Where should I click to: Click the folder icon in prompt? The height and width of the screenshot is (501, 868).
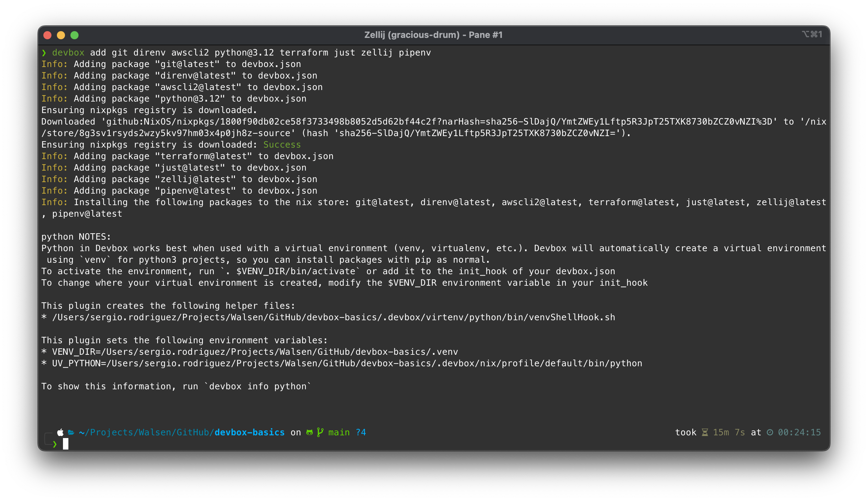coord(71,432)
